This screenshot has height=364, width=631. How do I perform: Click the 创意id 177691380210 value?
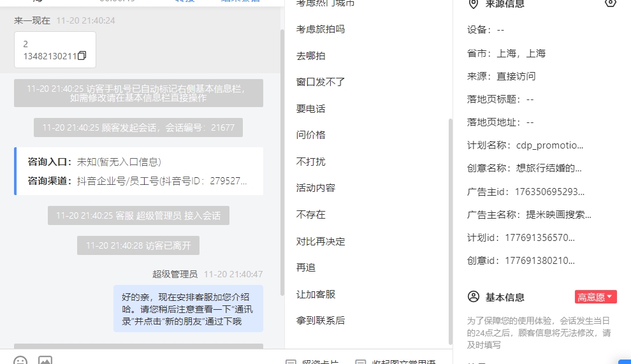click(x=540, y=261)
